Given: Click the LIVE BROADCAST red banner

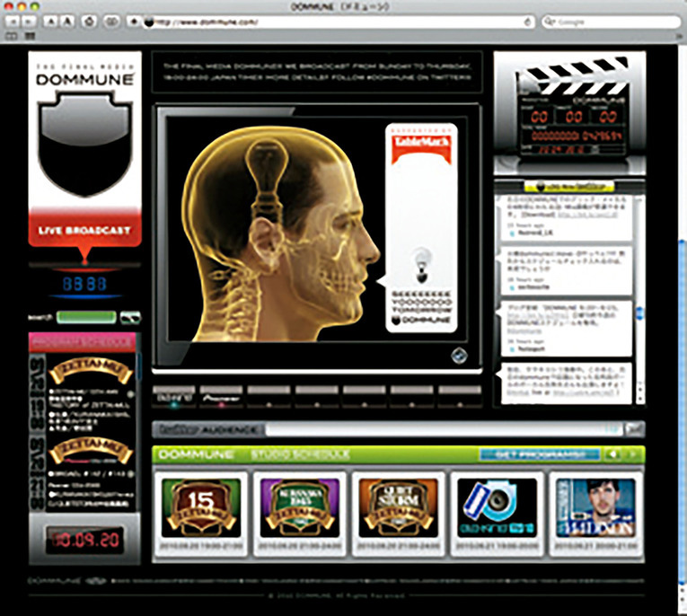Looking at the screenshot, I should click(x=84, y=231).
